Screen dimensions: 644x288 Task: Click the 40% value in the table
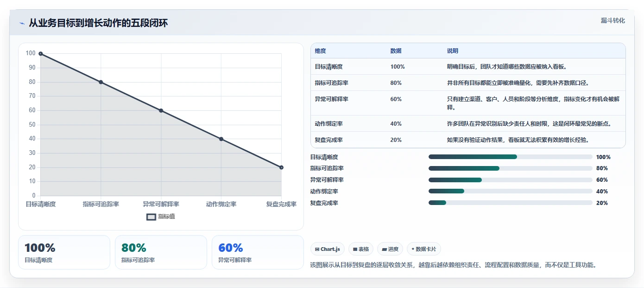click(396, 124)
